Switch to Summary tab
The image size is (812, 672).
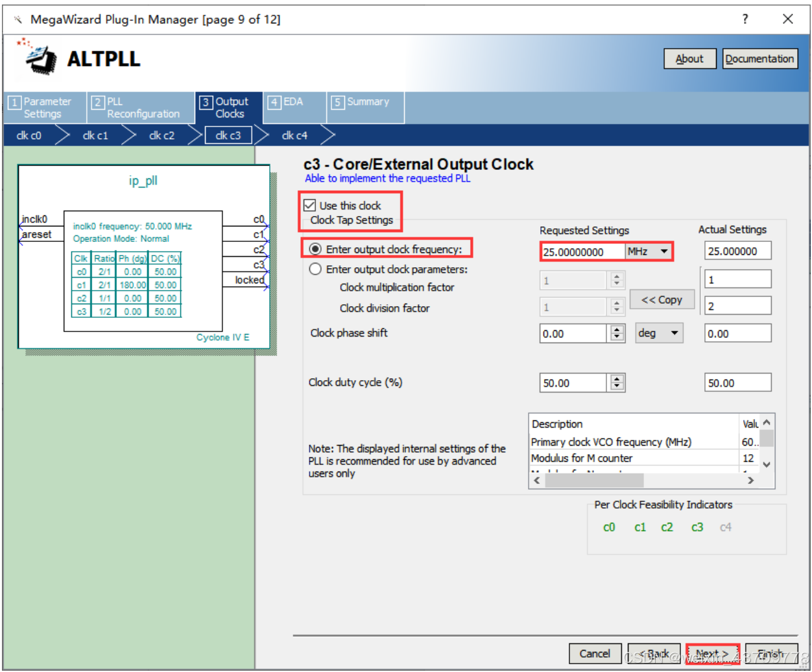point(366,108)
